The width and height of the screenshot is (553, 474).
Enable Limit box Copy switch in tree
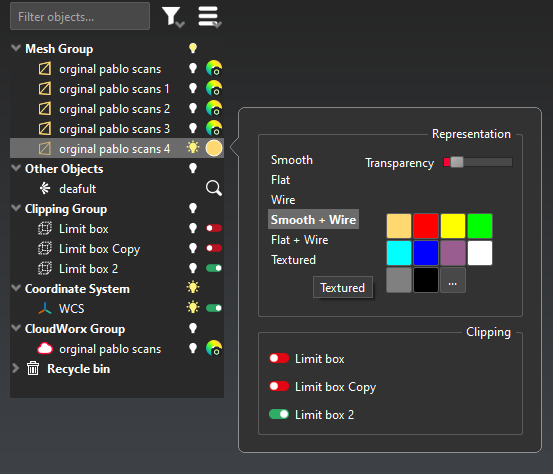214,248
